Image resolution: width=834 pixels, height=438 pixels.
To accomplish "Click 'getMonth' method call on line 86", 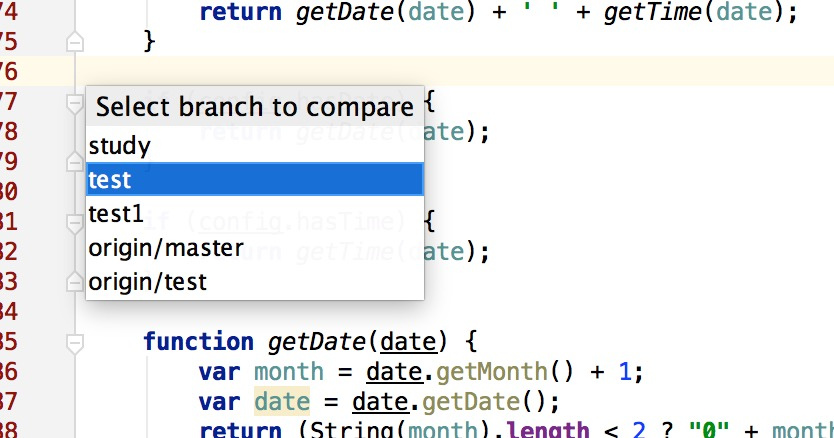I will (491, 371).
